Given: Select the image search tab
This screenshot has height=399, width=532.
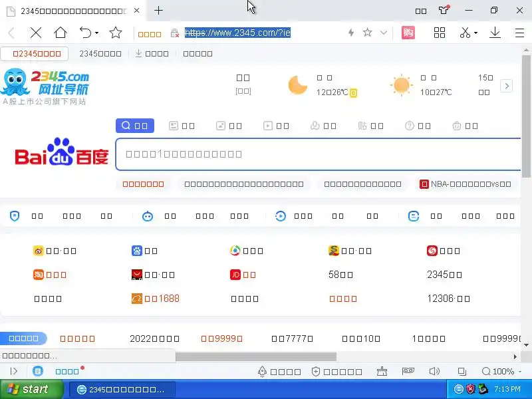Looking at the screenshot, I should 229,126.
